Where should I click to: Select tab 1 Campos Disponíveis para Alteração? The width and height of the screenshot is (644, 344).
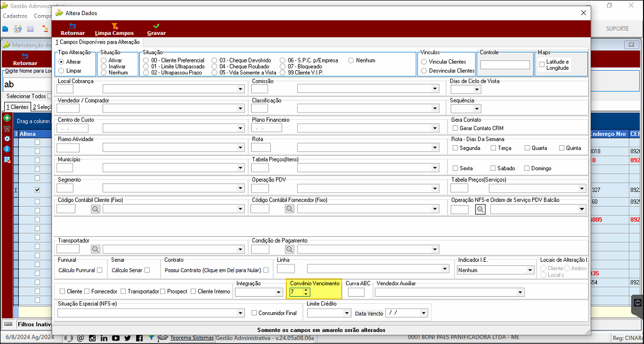(97, 42)
